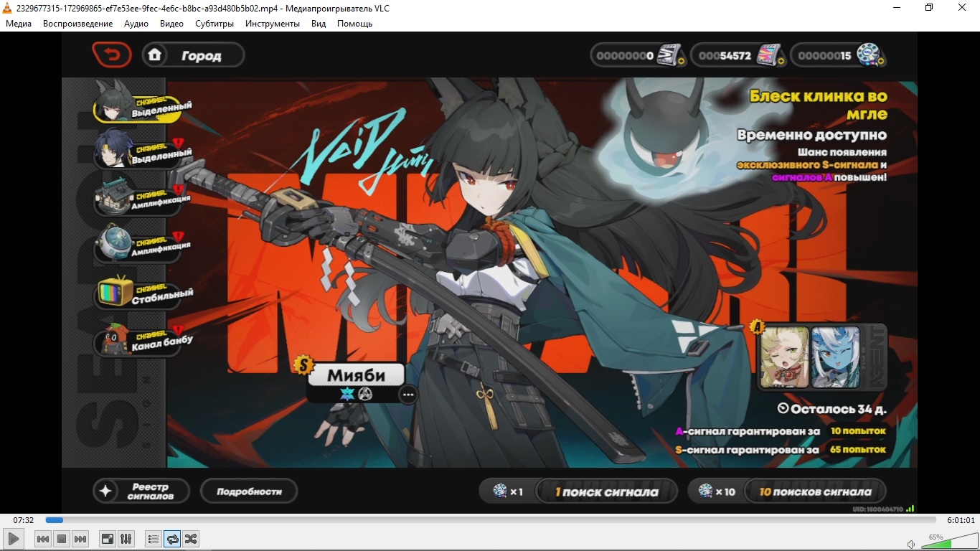Add tapes with the plus beside 00000015 counter

(x=880, y=62)
